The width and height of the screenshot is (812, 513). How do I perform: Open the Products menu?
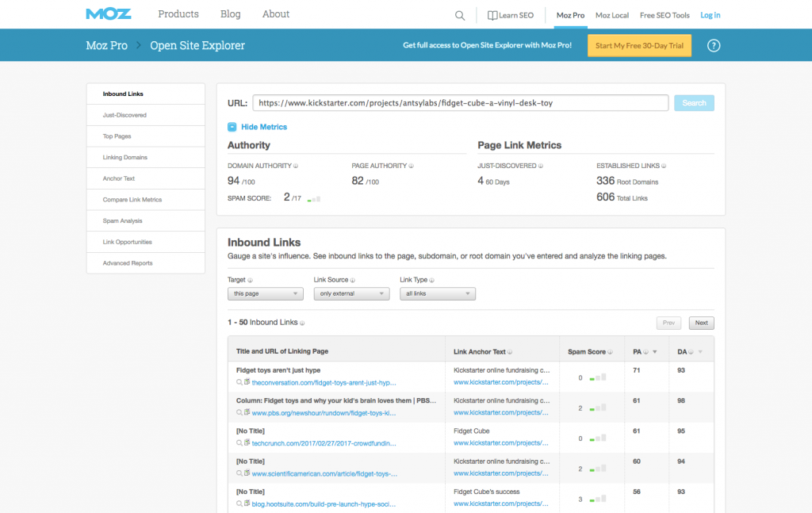(178, 14)
